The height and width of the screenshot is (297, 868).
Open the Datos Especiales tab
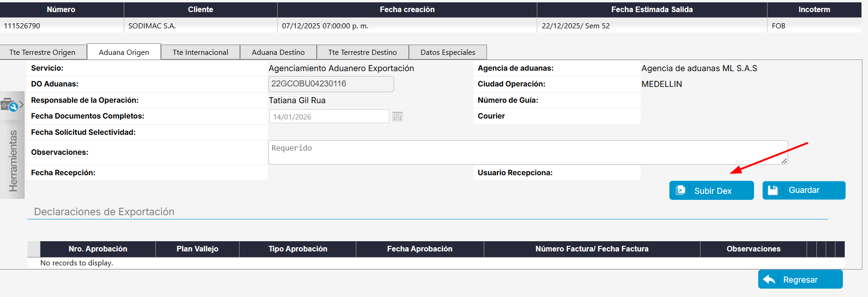tap(447, 52)
